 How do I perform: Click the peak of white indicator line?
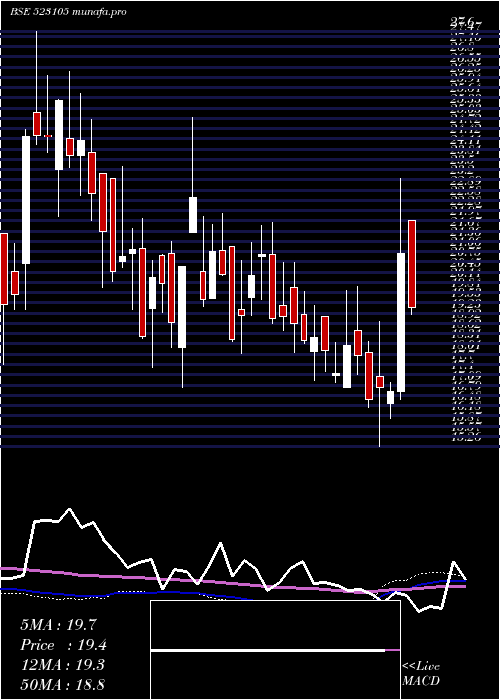(x=69, y=509)
